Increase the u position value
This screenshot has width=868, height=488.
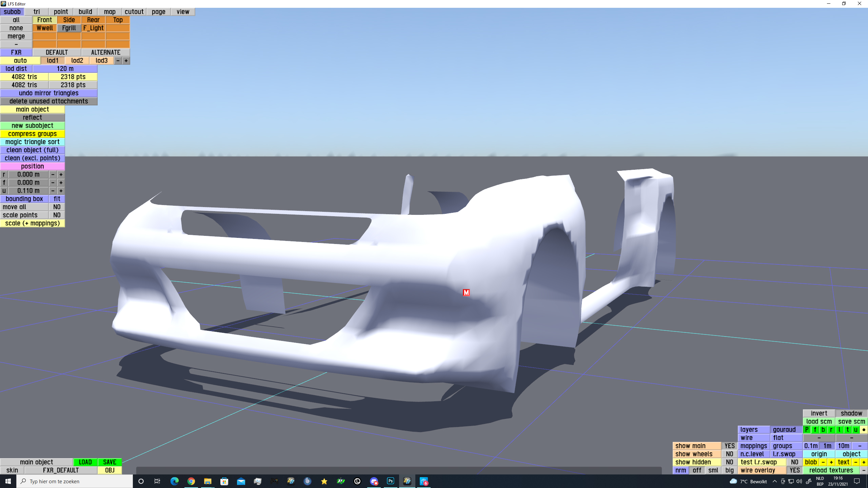[61, 191]
